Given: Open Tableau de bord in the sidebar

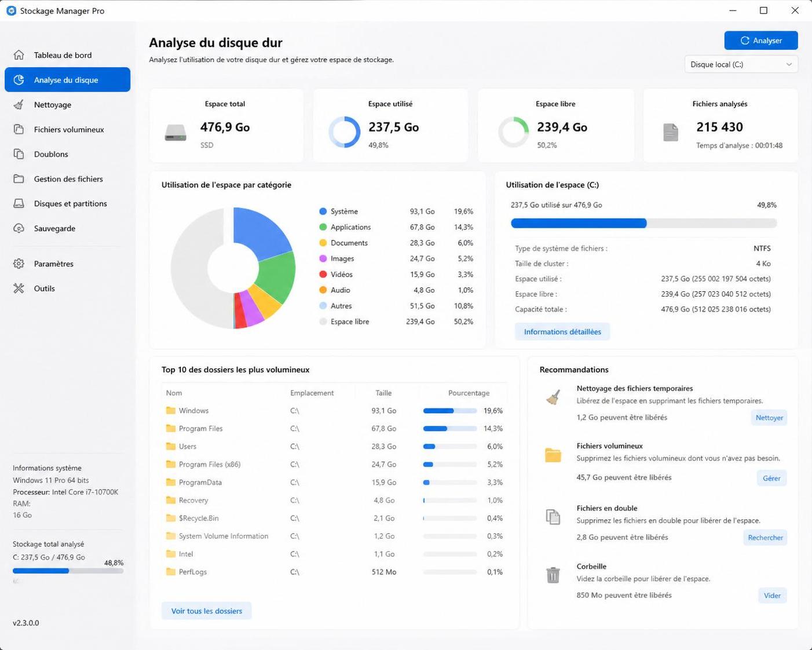Looking at the screenshot, I should pyautogui.click(x=67, y=55).
